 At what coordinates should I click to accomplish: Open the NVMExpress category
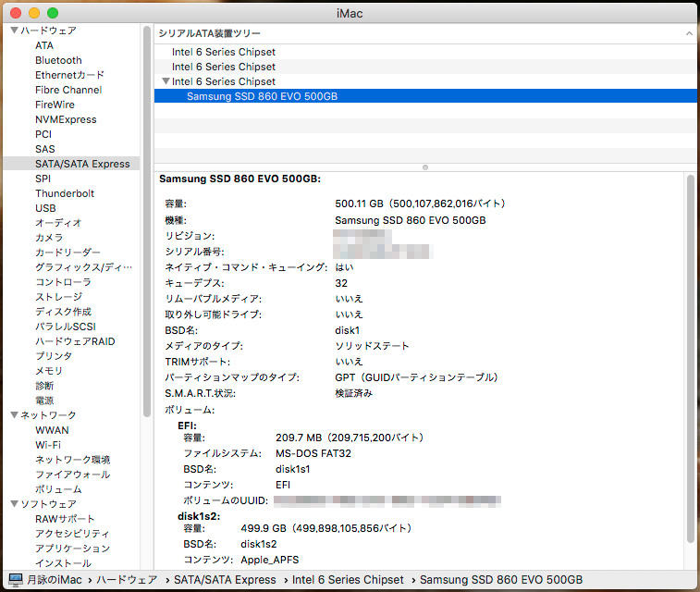tap(66, 119)
